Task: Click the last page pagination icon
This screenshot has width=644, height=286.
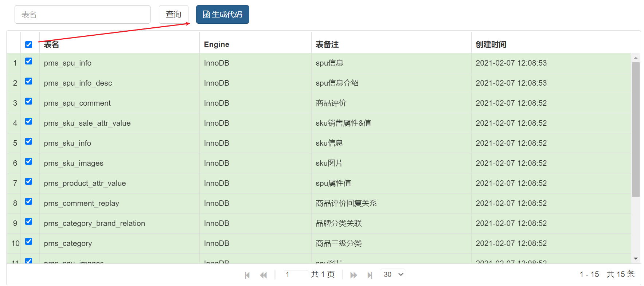Action: tap(370, 275)
